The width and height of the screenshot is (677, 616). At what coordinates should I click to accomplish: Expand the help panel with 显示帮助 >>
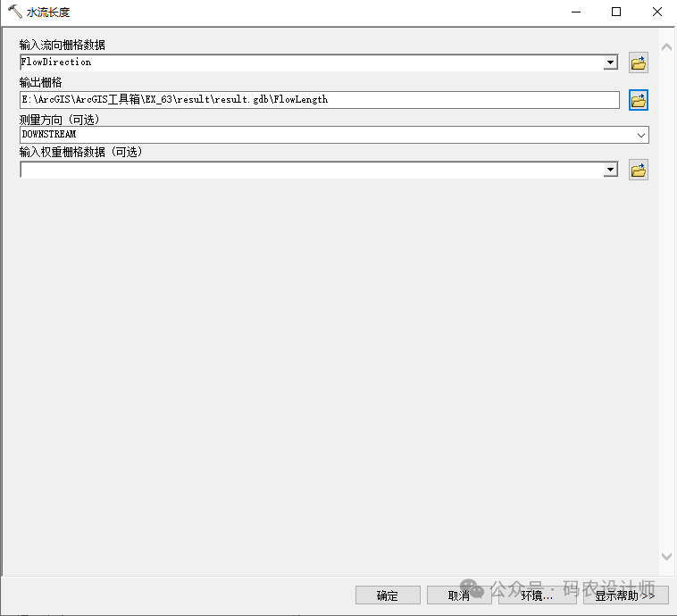pos(624,595)
